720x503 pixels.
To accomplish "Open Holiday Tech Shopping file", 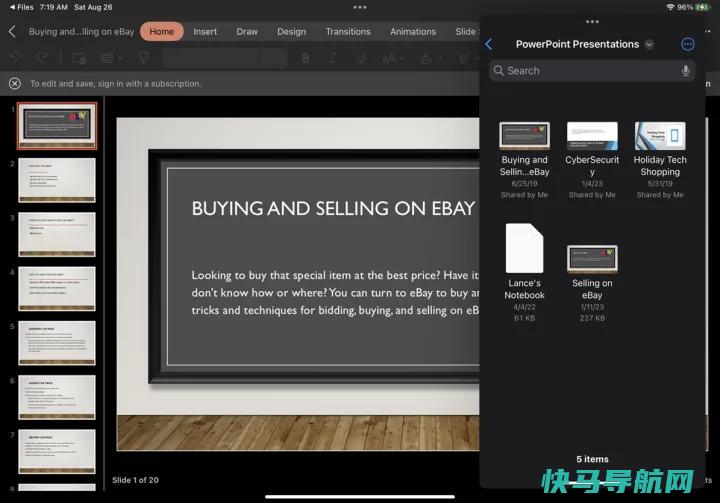I will point(660,160).
